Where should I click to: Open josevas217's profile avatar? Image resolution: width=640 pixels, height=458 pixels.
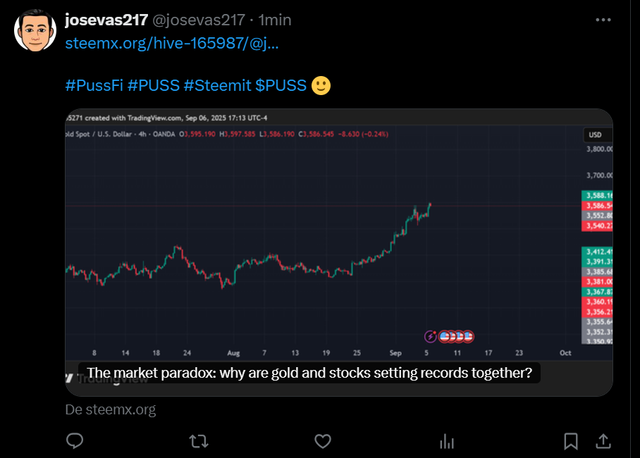click(35, 31)
